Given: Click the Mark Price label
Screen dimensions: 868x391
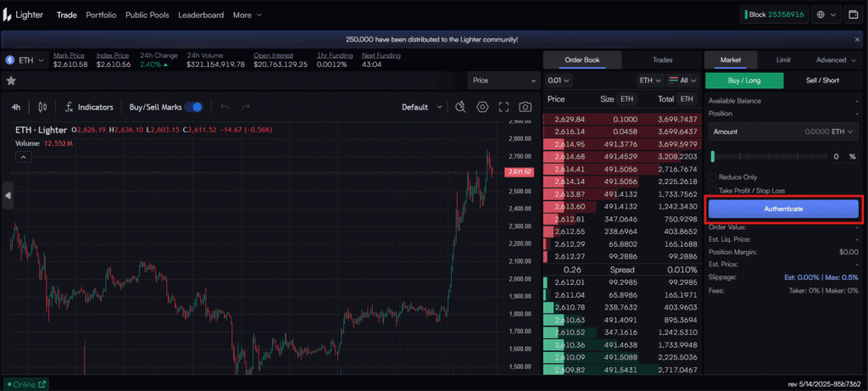Looking at the screenshot, I should point(69,55).
